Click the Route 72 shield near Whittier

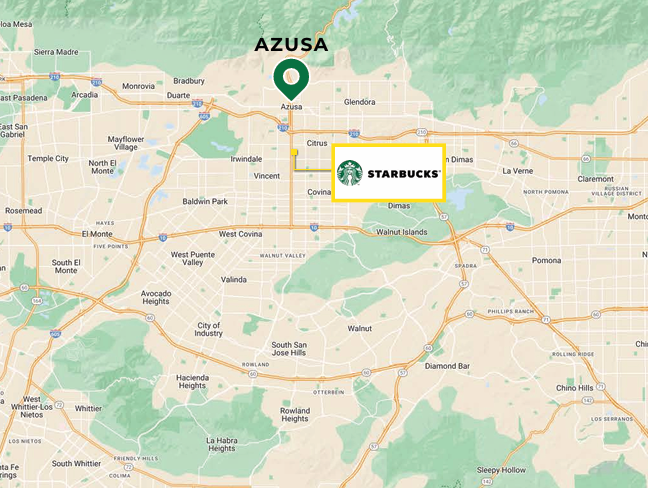click(60, 405)
